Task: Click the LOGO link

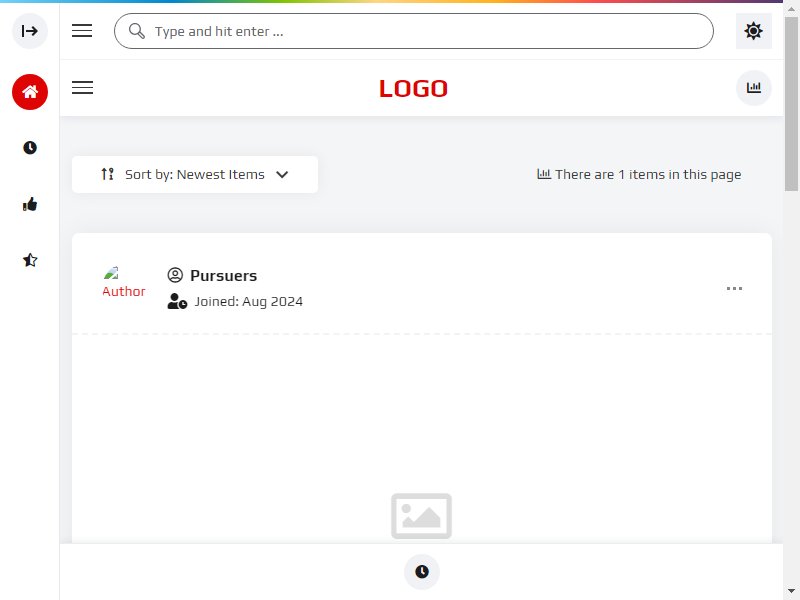Action: 413,88
